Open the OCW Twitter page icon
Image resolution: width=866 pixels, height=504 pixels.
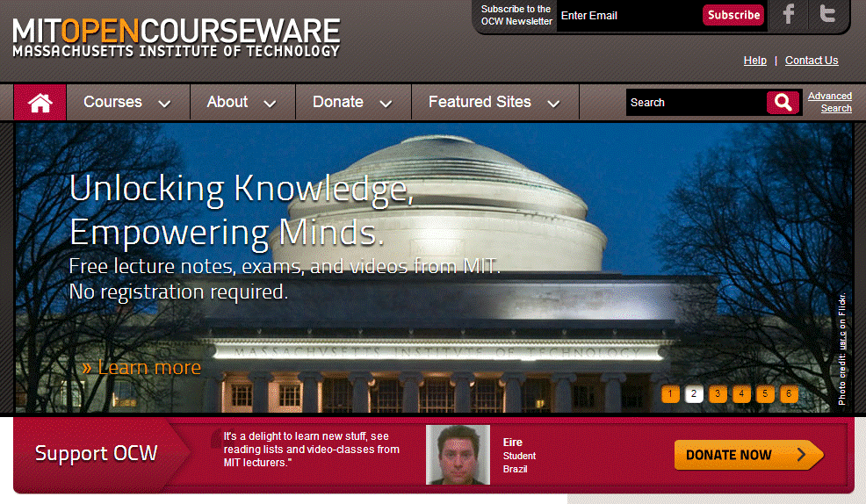[827, 14]
